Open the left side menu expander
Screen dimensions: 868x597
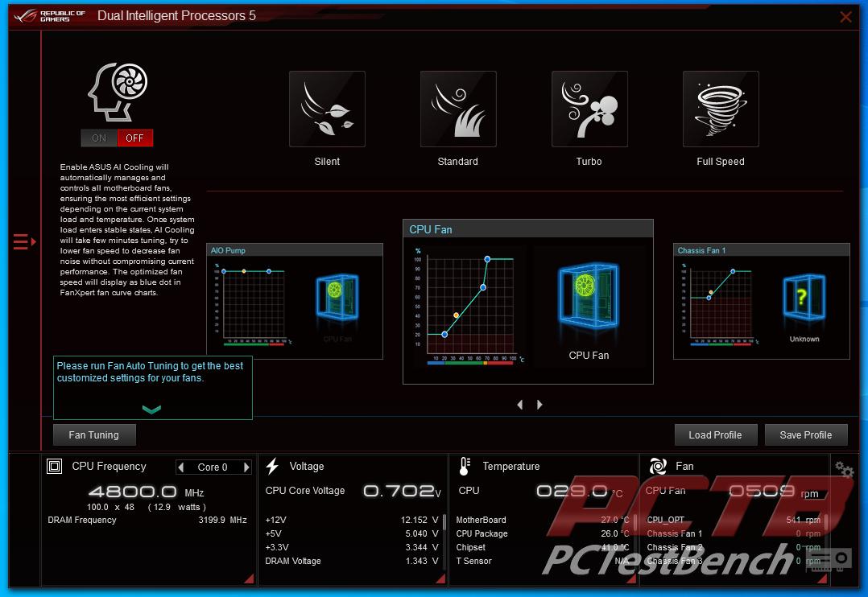24,242
